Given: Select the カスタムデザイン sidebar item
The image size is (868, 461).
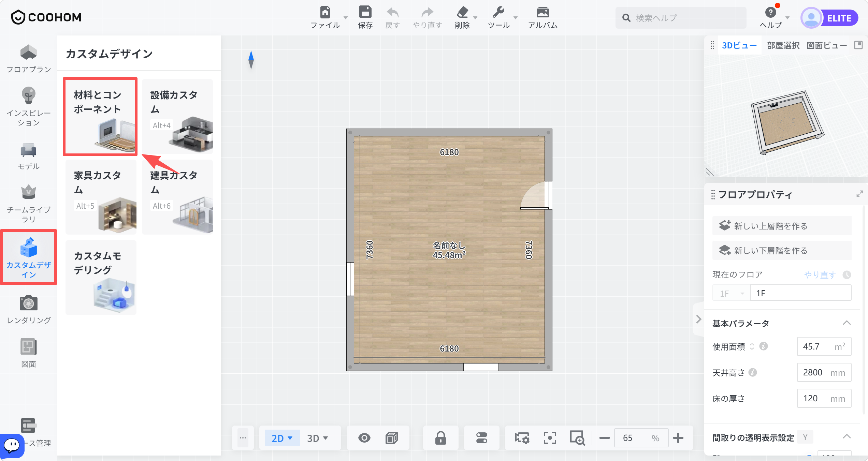Looking at the screenshot, I should click(x=29, y=257).
